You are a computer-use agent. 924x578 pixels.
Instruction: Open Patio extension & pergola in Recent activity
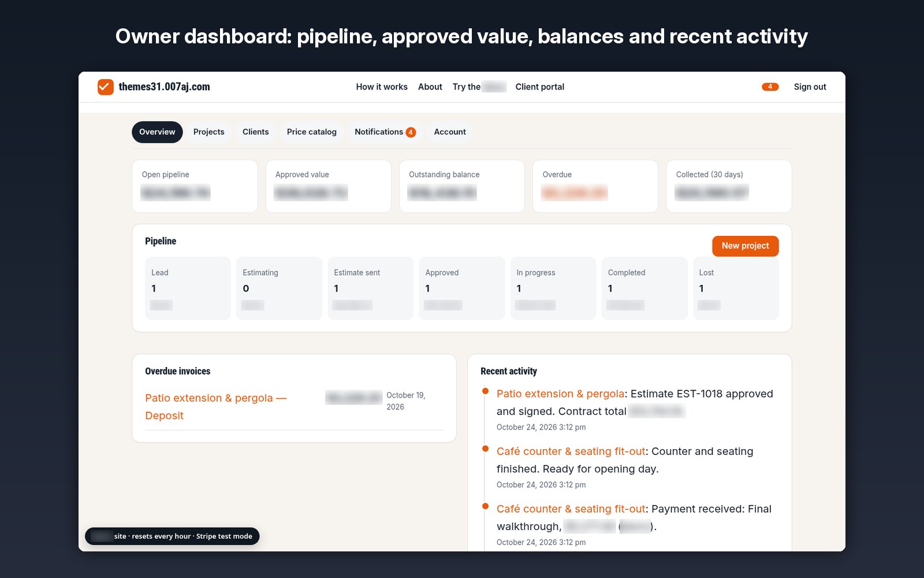[560, 394]
